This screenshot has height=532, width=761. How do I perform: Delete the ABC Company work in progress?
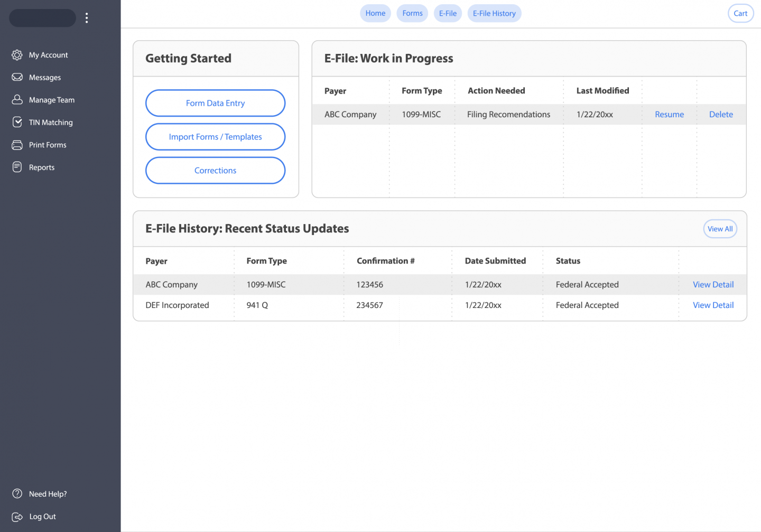(x=721, y=115)
